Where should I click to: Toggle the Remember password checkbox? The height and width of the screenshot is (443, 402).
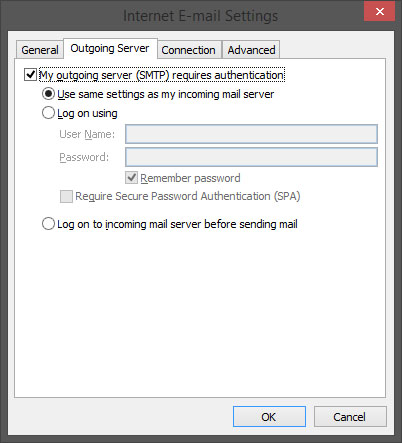point(132,178)
